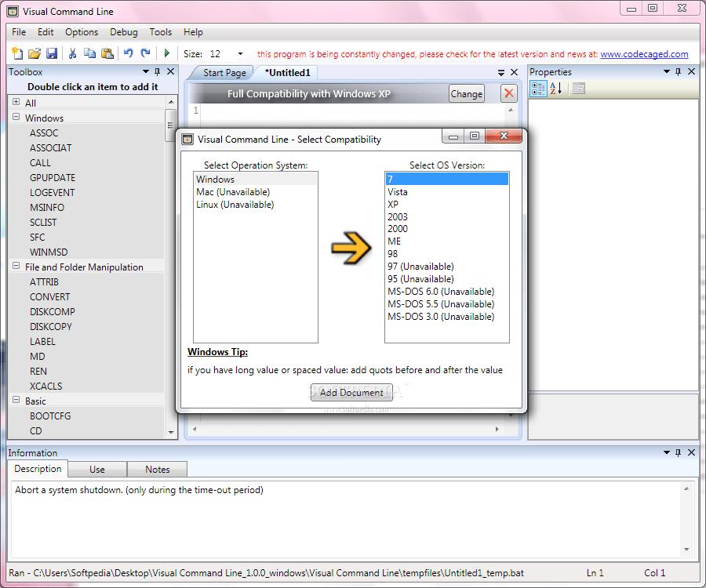Select Vista in OS Version list
The image size is (706, 588).
(x=447, y=191)
